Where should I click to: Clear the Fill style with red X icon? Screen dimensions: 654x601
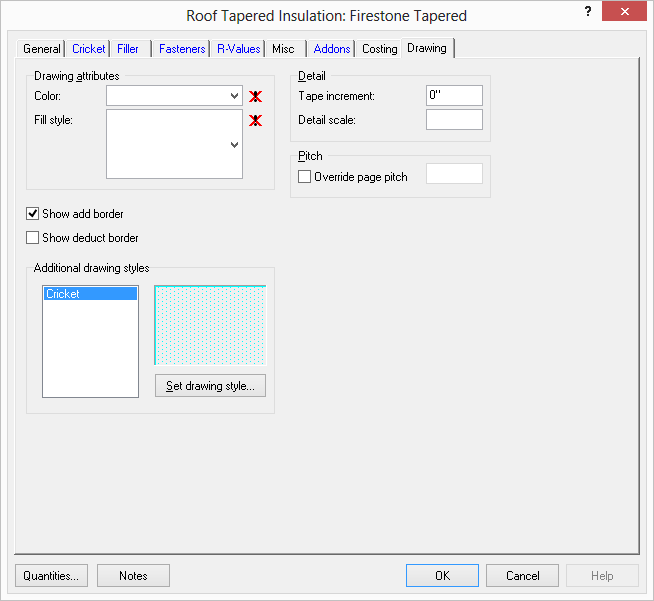256,121
